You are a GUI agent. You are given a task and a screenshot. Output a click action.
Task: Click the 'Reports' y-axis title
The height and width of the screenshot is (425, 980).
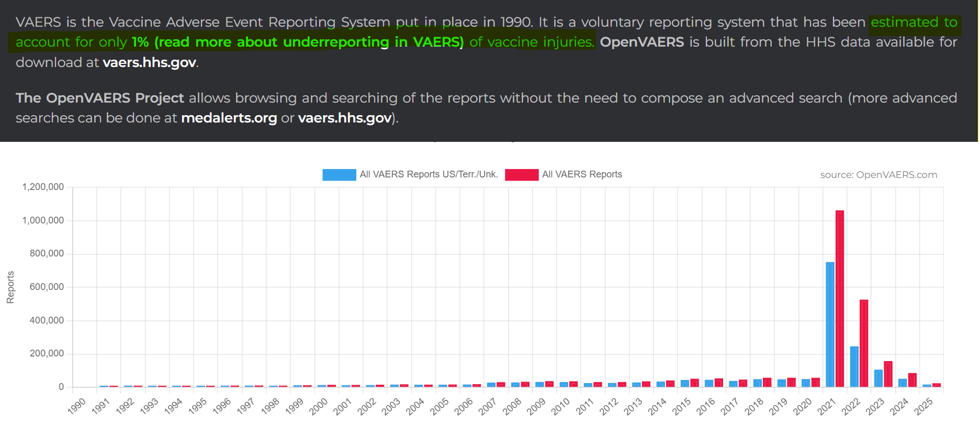point(10,287)
